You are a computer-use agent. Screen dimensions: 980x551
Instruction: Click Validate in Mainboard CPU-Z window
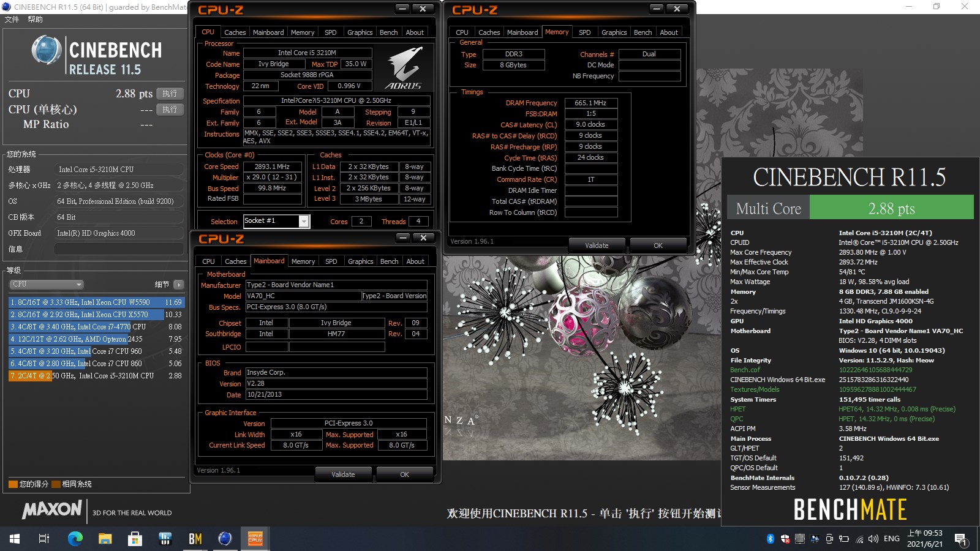coord(343,474)
